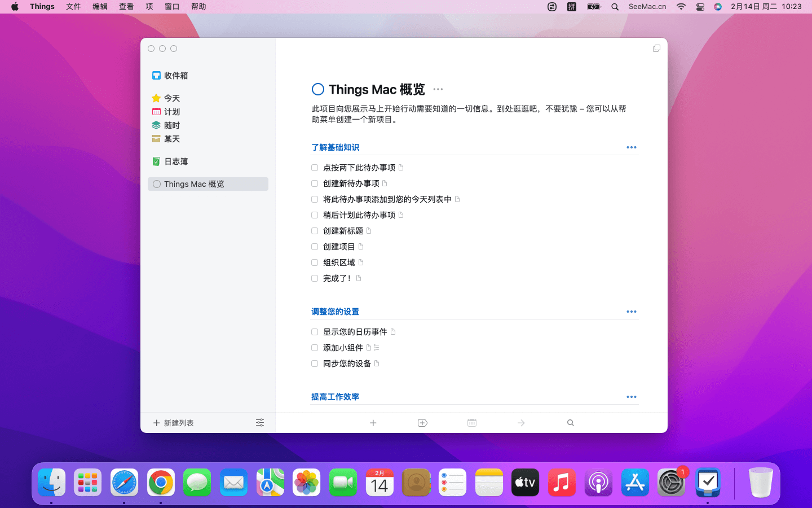Click 新建列表 to create a new list
This screenshot has height=508, width=812.
174,423
